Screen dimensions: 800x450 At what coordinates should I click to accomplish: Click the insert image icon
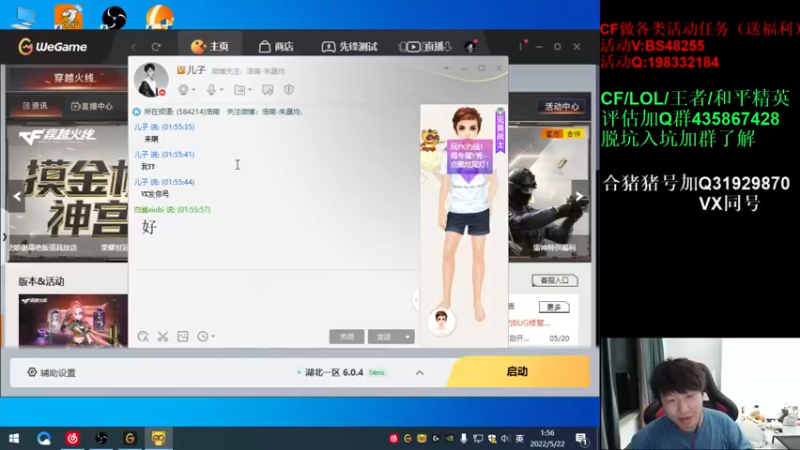click(x=183, y=336)
